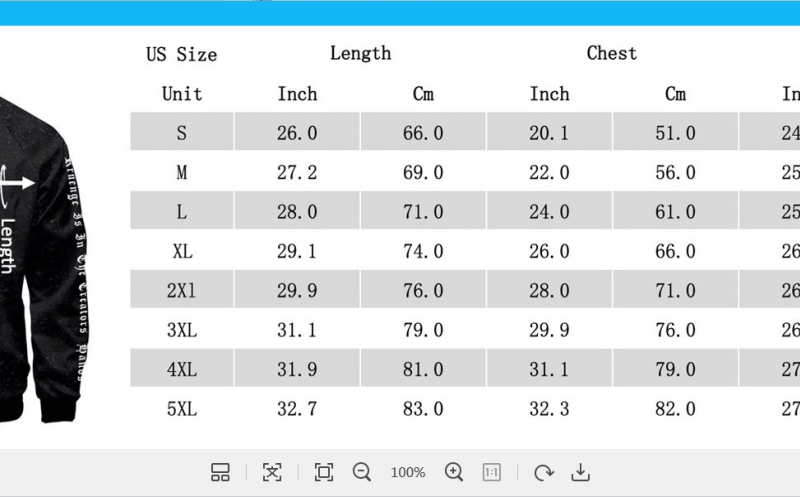The image size is (800, 497).
Task: Reset image to 1:1 actual size
Action: (492, 472)
